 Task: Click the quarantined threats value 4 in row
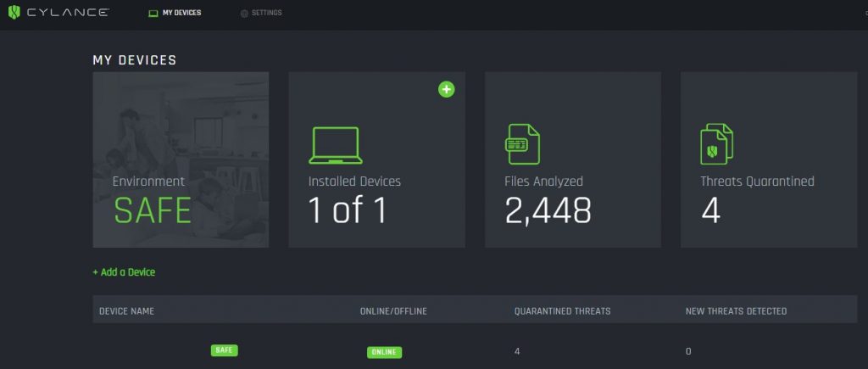[517, 351]
